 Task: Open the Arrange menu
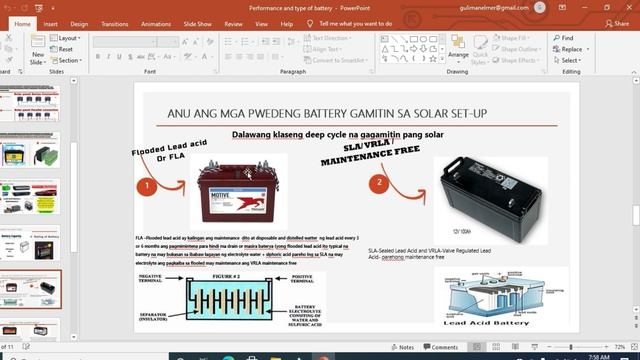click(458, 49)
